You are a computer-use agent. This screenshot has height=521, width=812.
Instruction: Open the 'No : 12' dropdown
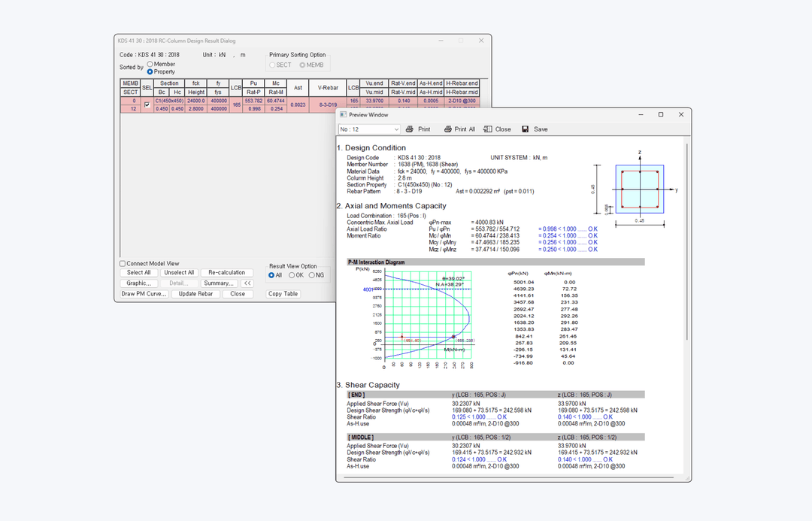coord(369,129)
